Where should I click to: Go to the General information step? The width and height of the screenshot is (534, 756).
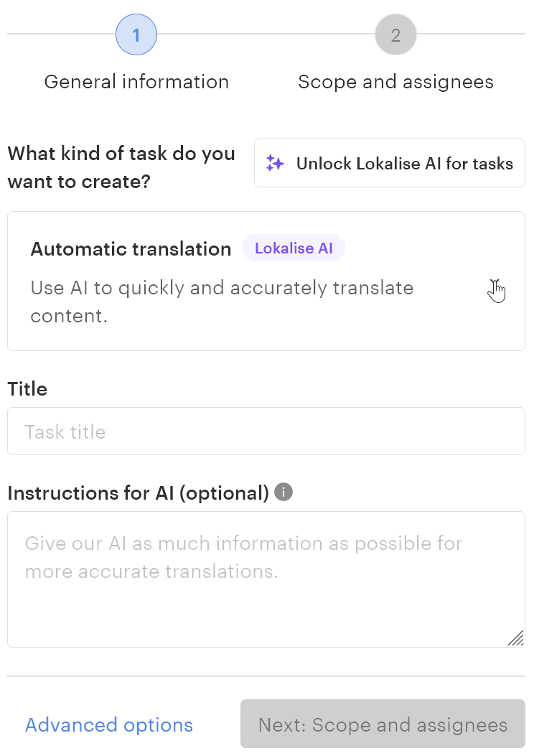pos(136,82)
